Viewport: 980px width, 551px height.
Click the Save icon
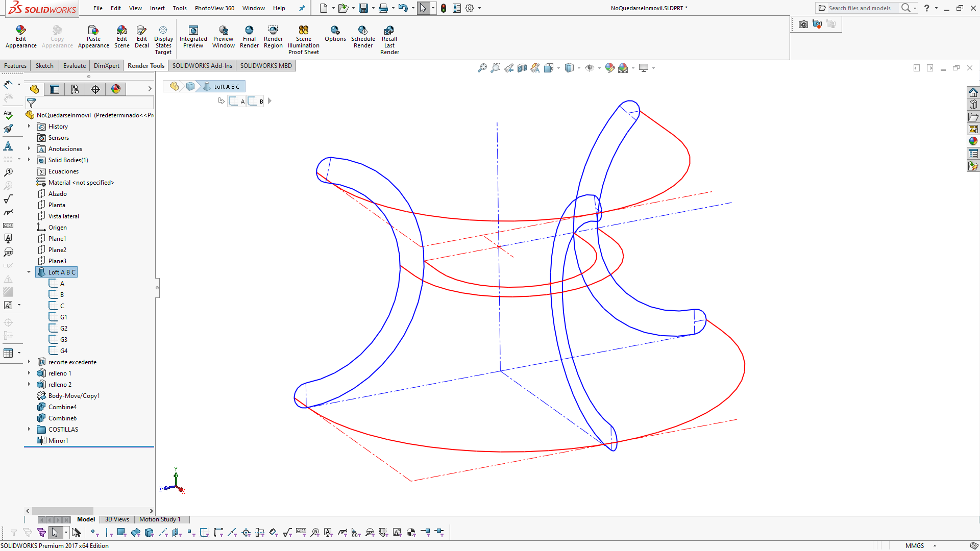coord(363,8)
